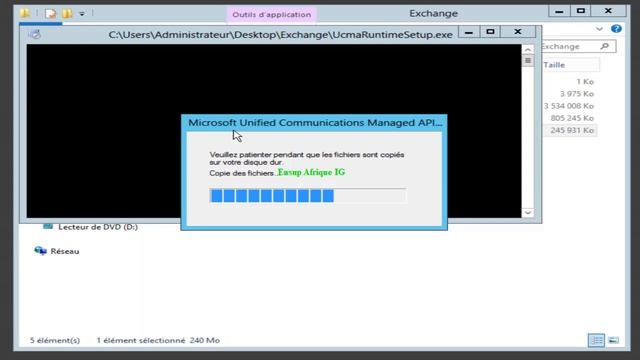Minimize the UcmaRuntimeSetup.exe console window
This screenshot has width=640, height=360.
pos(469,32)
